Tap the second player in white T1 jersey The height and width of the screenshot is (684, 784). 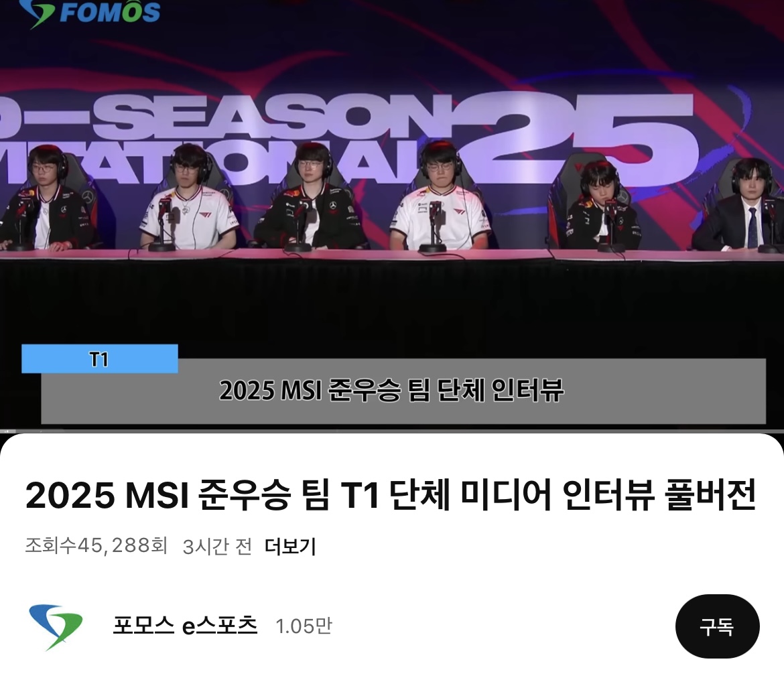click(188, 199)
